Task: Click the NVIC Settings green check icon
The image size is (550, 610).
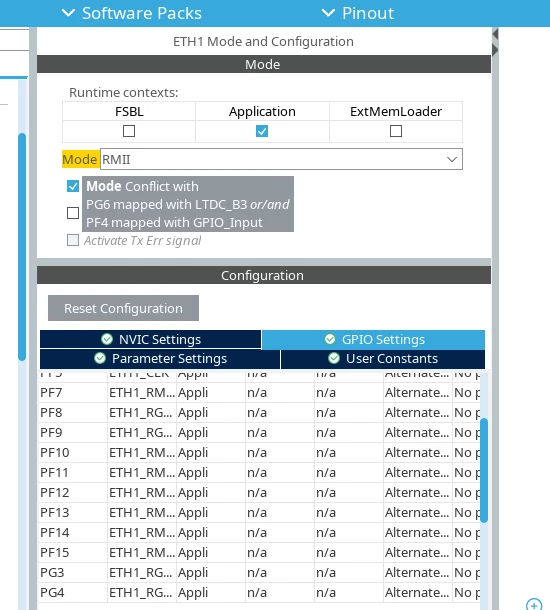Action: point(107,339)
